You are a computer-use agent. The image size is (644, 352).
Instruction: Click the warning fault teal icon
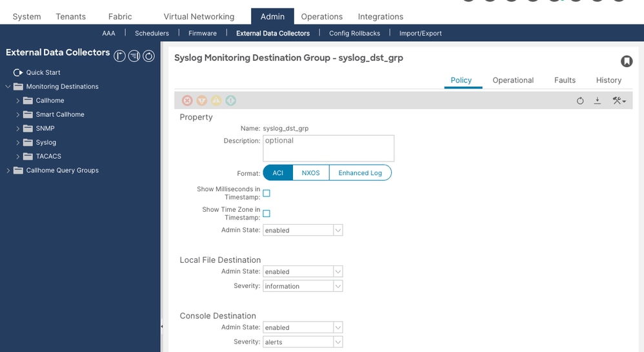click(x=231, y=100)
